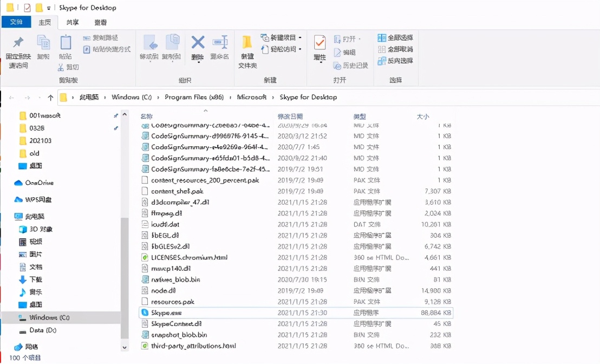The image size is (600, 364).
Task: Click the up-arrow navigation icon
Action: 49,97
